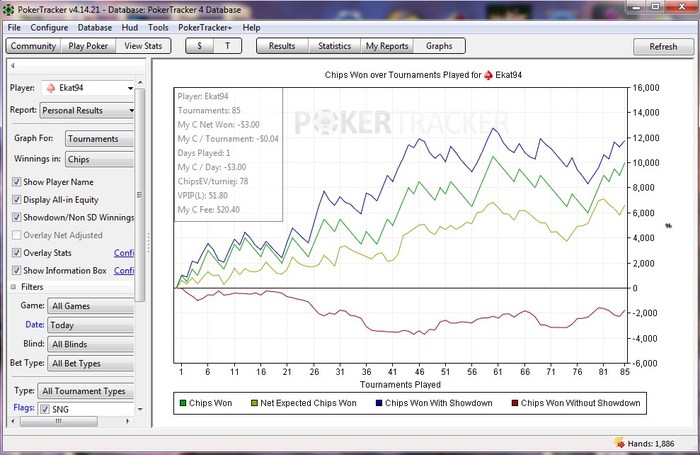Open Configure link for Overlay Stats

pos(124,253)
